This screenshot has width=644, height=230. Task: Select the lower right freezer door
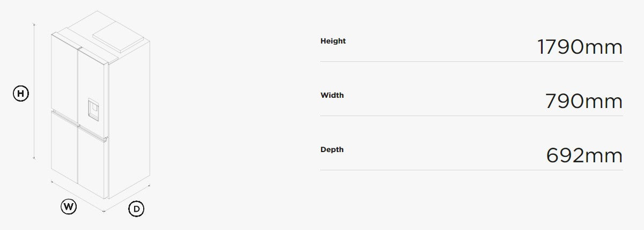[x=92, y=159]
